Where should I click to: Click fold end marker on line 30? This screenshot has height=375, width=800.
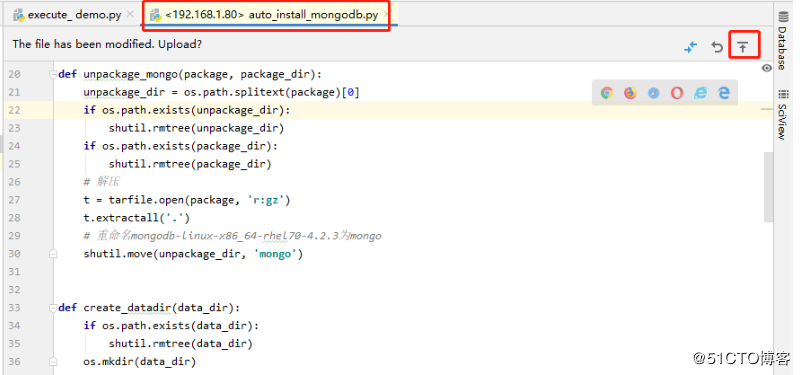[53, 254]
